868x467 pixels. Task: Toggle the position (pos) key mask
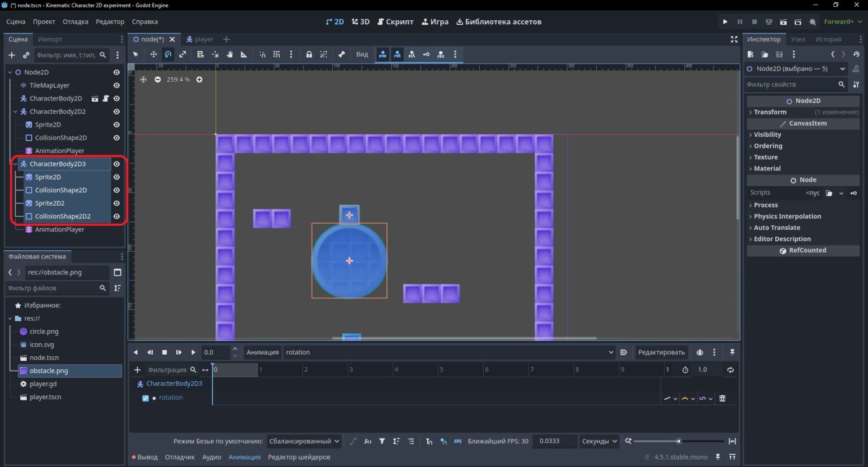click(x=383, y=54)
